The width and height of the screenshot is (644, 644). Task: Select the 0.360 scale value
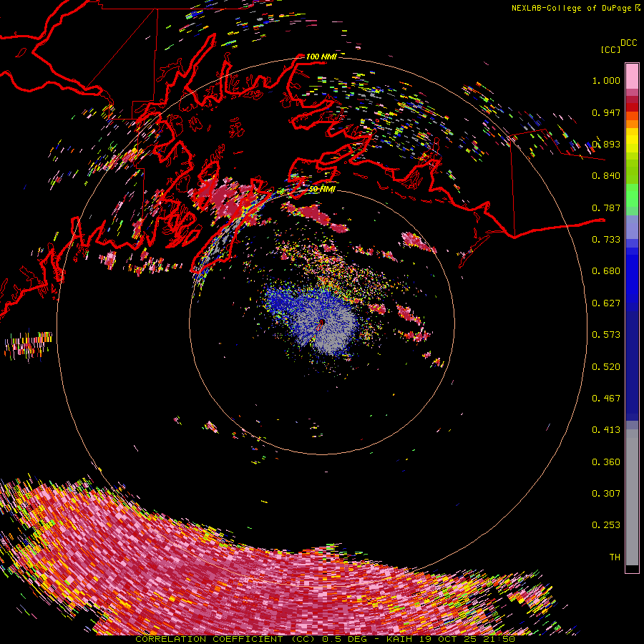(x=606, y=462)
